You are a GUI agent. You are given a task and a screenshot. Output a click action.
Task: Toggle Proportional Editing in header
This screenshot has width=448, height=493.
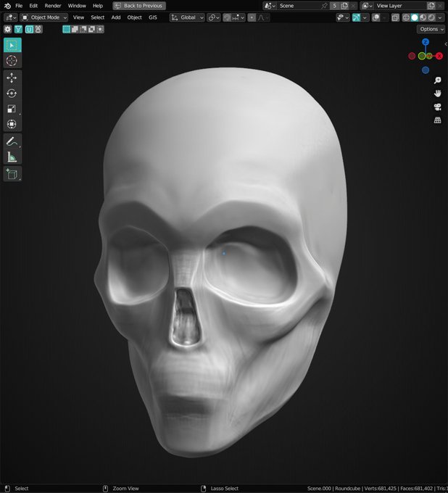pyautogui.click(x=252, y=17)
